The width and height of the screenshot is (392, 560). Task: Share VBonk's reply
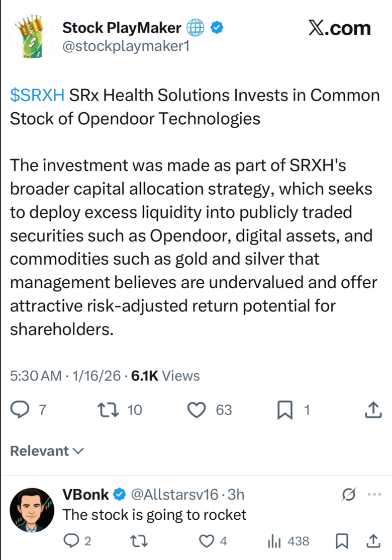coord(373,541)
